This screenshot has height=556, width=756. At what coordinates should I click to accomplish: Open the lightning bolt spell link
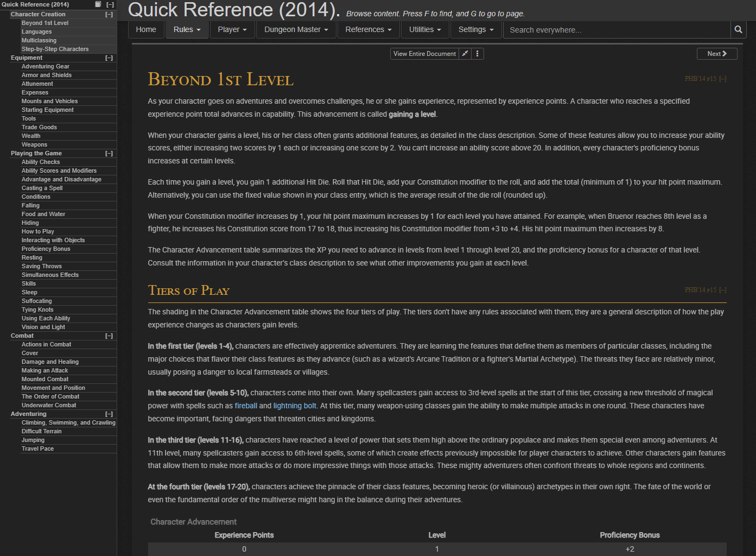(295, 406)
